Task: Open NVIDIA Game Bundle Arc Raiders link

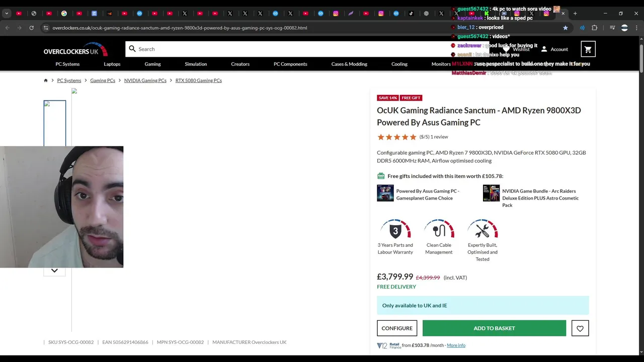Action: tap(540, 198)
